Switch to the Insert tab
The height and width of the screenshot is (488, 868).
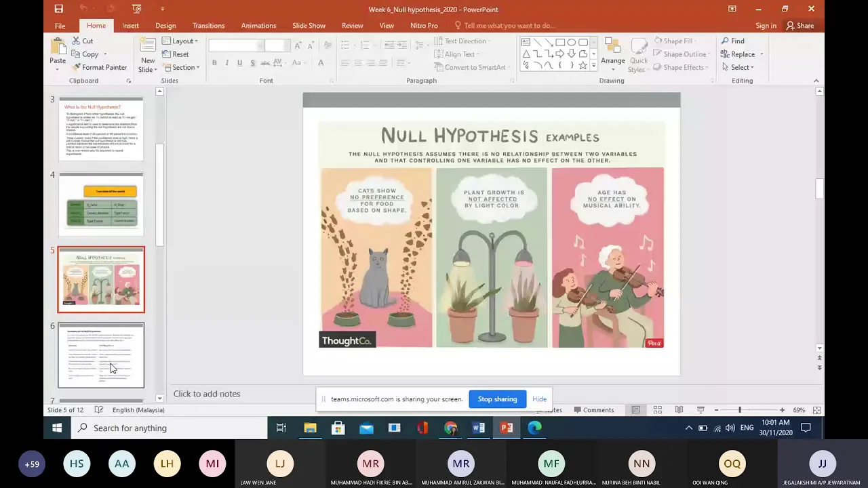pyautogui.click(x=130, y=26)
